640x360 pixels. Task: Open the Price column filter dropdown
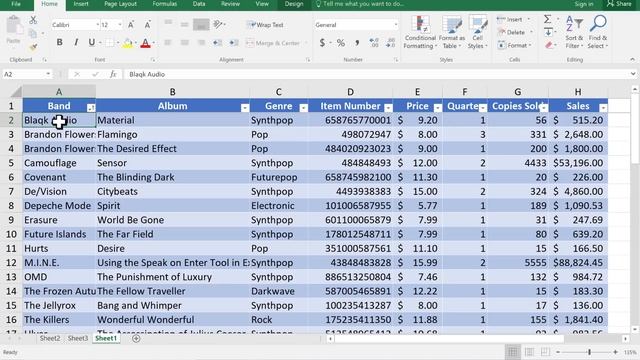438,108
